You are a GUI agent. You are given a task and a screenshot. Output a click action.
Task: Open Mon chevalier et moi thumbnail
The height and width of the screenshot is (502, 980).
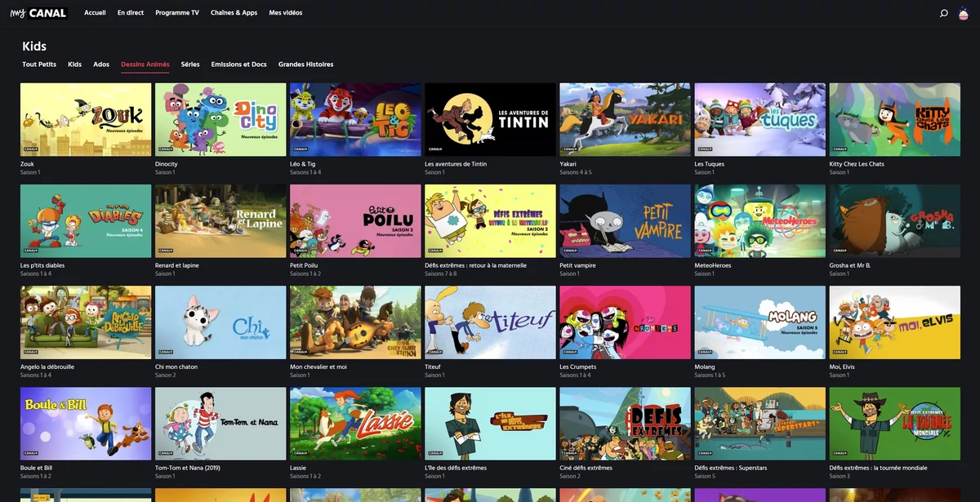(355, 322)
